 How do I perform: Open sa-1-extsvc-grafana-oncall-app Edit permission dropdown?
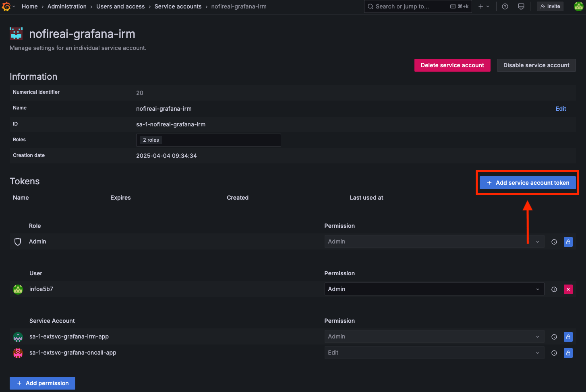pos(434,353)
